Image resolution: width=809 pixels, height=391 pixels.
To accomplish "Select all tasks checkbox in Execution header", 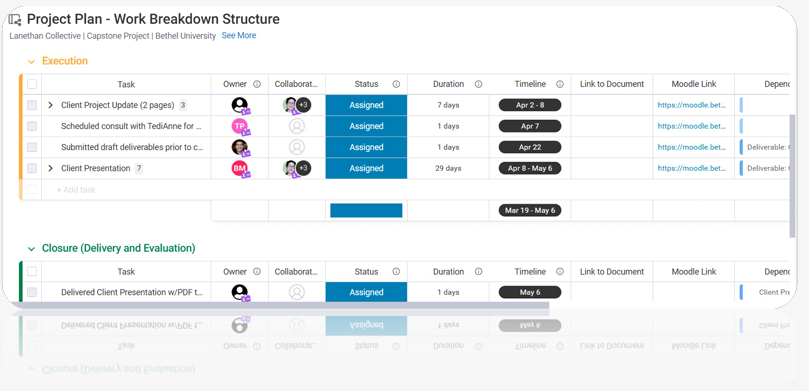I will pos(32,84).
